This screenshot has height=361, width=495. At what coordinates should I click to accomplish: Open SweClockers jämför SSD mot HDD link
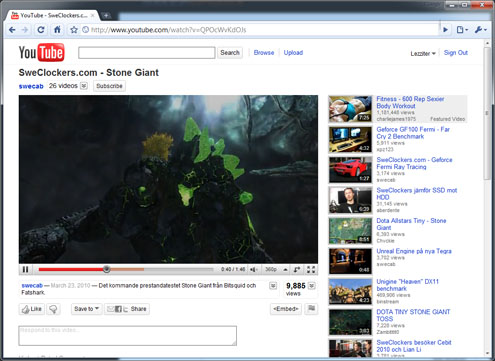(x=417, y=194)
